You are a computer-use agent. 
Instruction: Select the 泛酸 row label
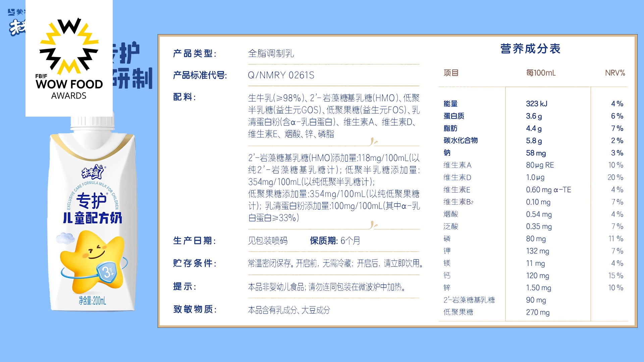click(x=451, y=226)
